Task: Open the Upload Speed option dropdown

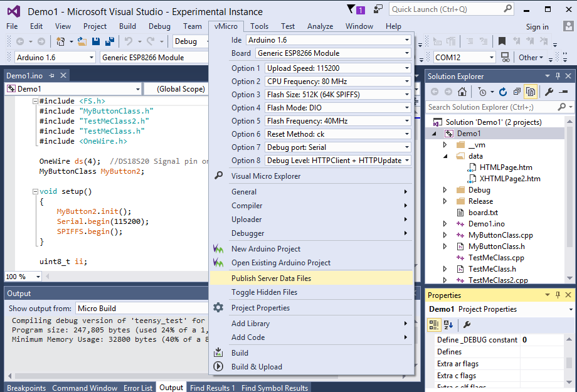Action: [407, 68]
